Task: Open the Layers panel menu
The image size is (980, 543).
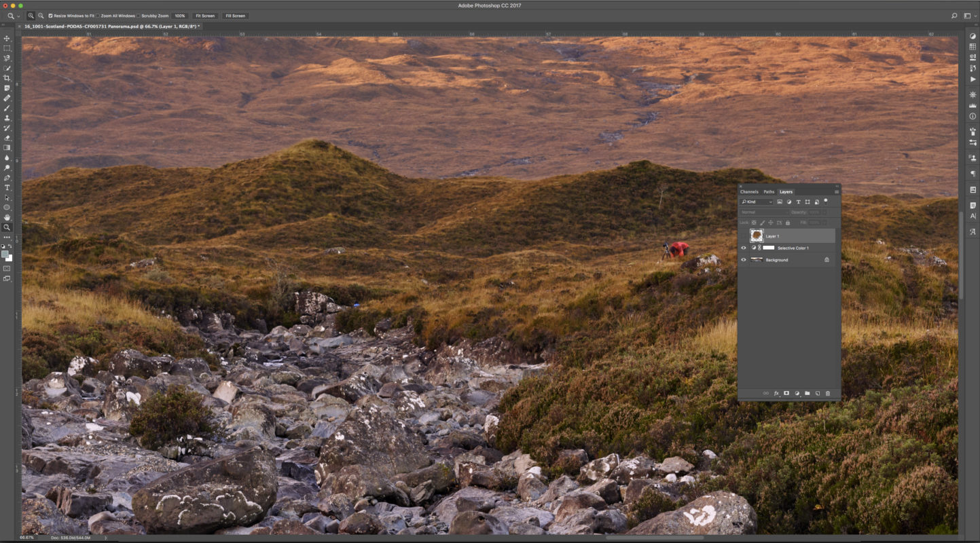Action: coord(836,191)
